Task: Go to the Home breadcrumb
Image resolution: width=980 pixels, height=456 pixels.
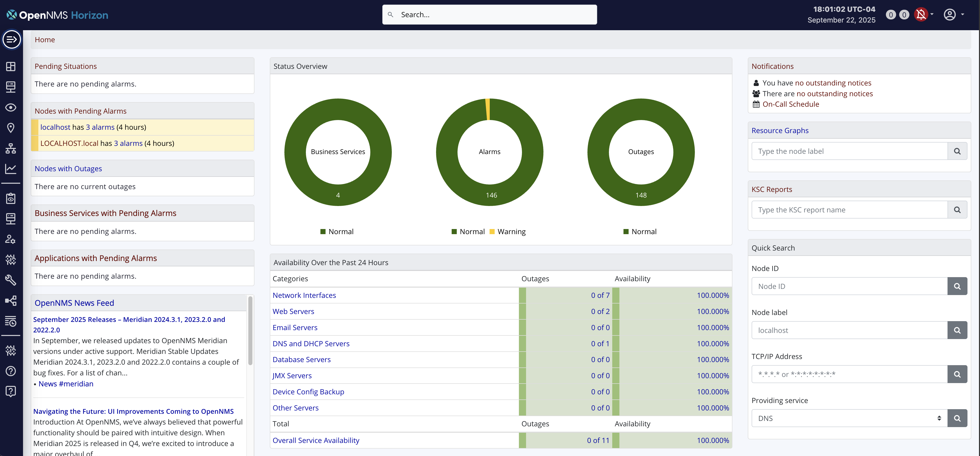Action: click(44, 39)
